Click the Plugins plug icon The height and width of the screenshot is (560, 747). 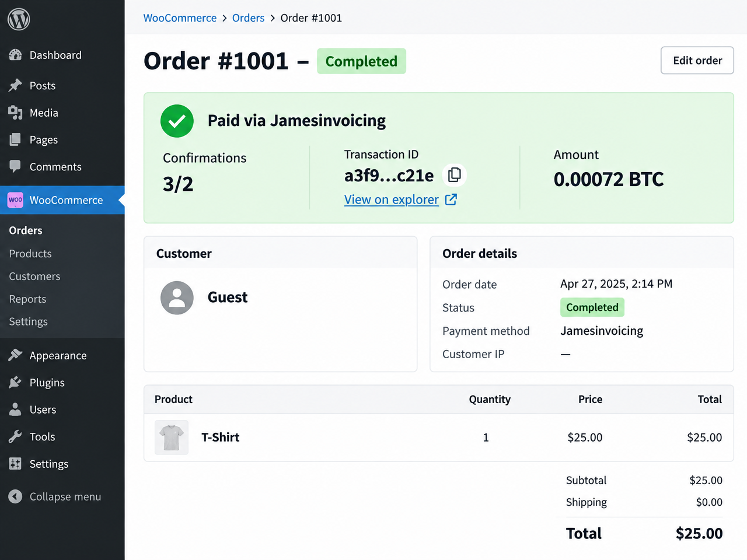[15, 382]
